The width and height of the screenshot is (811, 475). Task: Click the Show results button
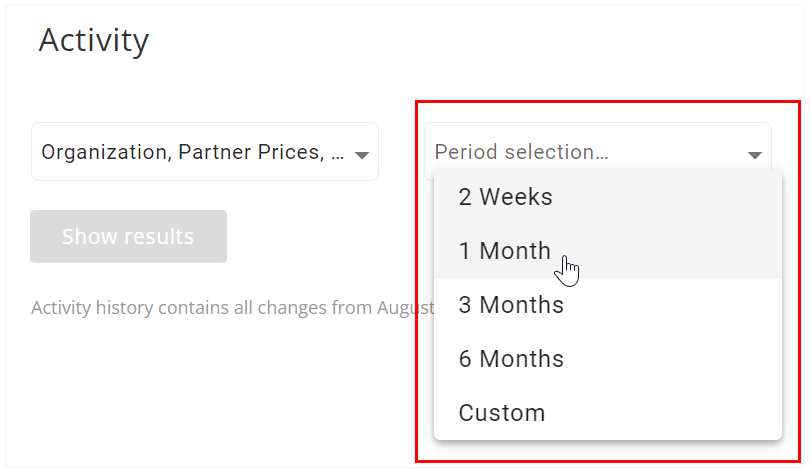(x=128, y=236)
